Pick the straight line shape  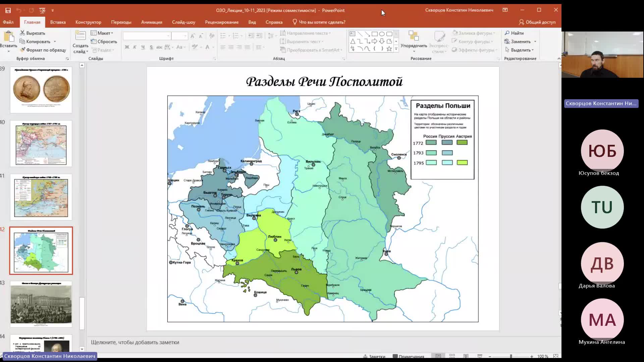coord(360,34)
